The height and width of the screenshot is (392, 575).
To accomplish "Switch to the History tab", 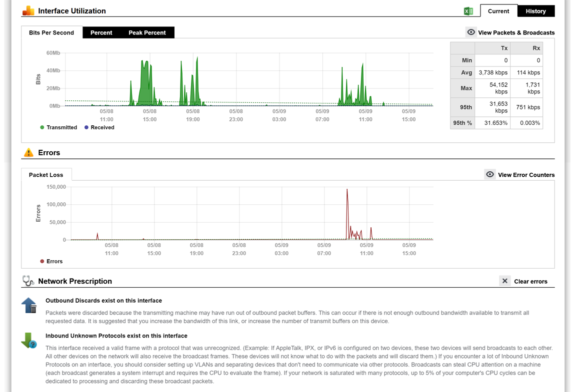I will point(535,11).
